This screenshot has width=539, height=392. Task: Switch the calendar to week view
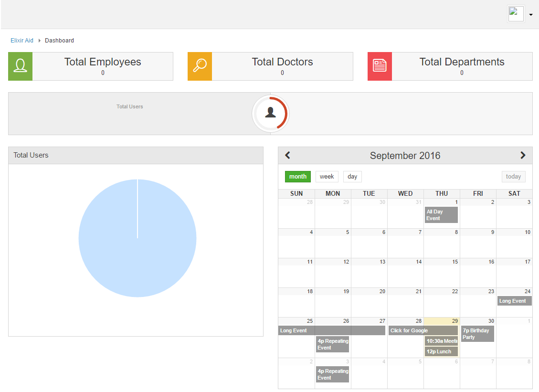point(327,176)
